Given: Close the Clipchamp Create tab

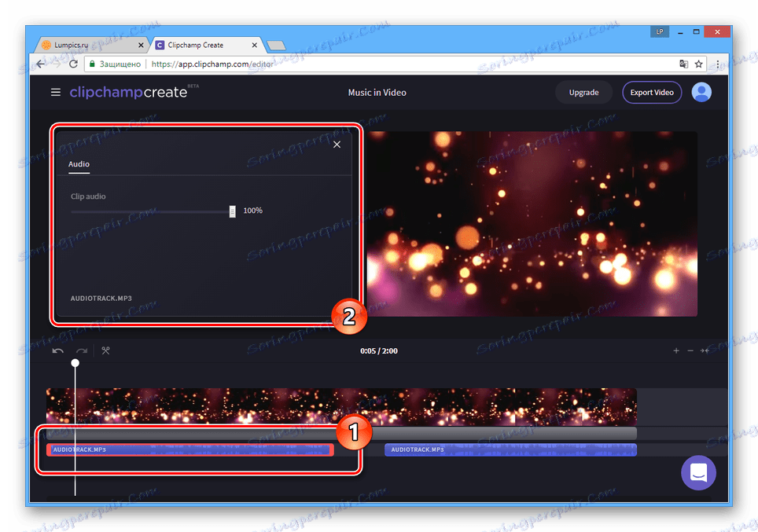Looking at the screenshot, I should pyautogui.click(x=254, y=45).
